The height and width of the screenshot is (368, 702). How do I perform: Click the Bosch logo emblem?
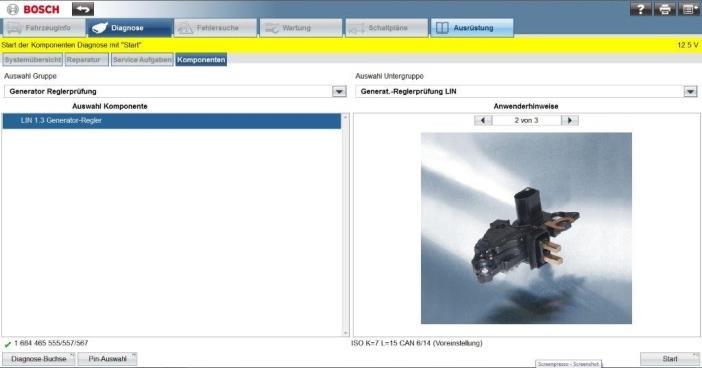(x=13, y=9)
